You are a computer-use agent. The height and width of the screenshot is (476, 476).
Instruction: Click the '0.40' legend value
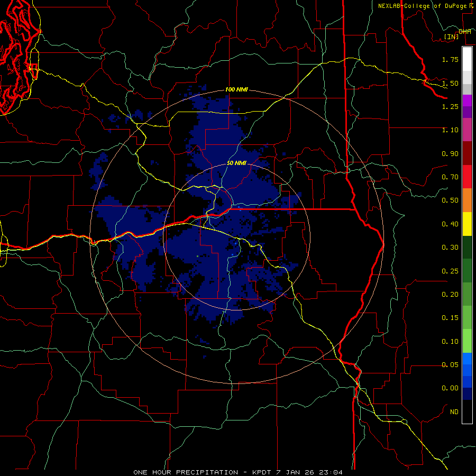coord(450,224)
